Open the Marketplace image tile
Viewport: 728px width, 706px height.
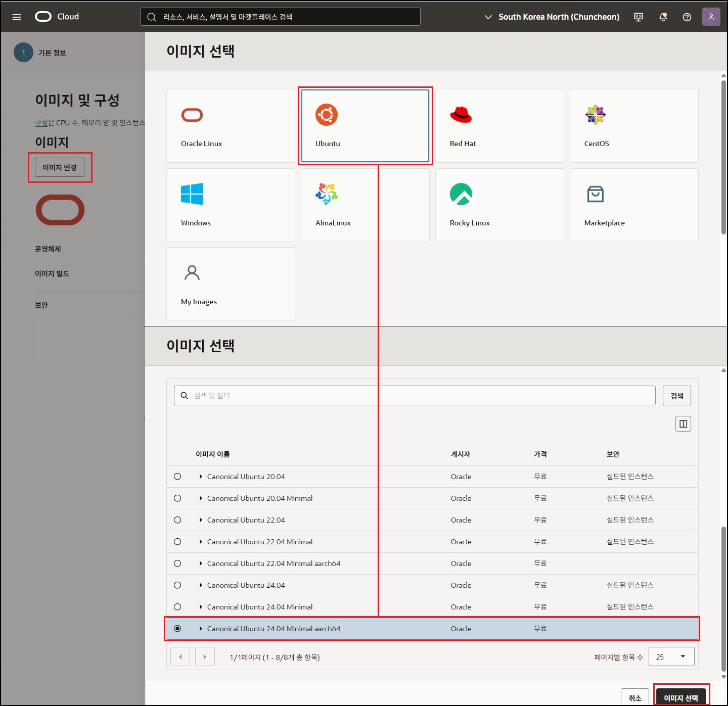click(x=634, y=205)
